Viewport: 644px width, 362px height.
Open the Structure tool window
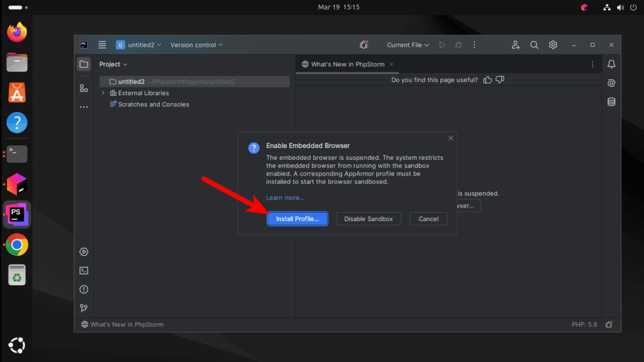coord(84,88)
